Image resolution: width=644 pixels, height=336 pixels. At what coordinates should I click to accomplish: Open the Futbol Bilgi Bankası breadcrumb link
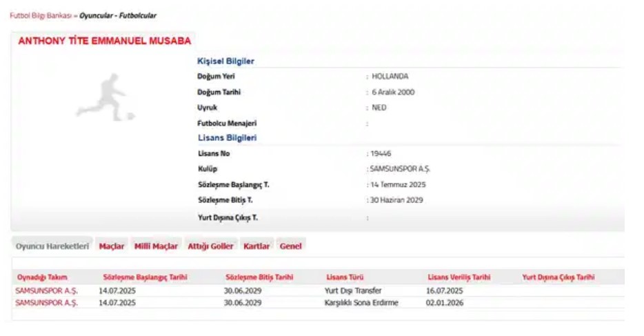pos(40,15)
